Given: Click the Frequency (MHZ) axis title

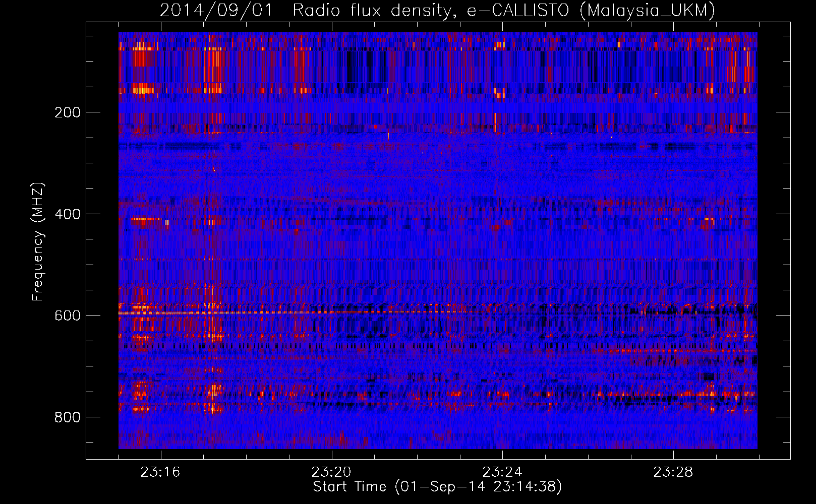Looking at the screenshot, I should coord(38,241).
